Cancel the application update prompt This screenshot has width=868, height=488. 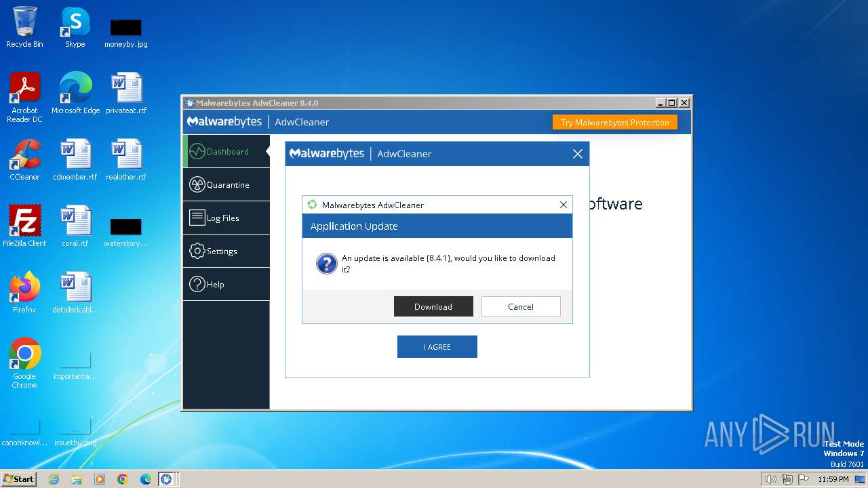coord(521,306)
